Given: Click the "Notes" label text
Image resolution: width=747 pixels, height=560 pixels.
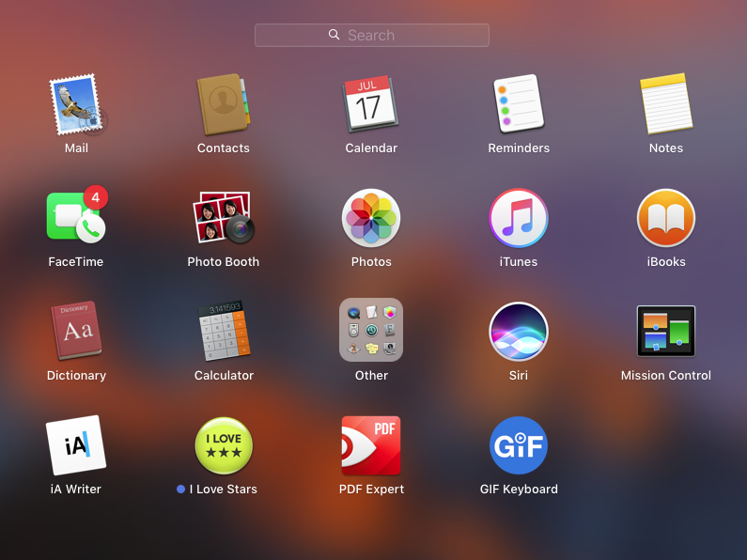Looking at the screenshot, I should [x=666, y=148].
